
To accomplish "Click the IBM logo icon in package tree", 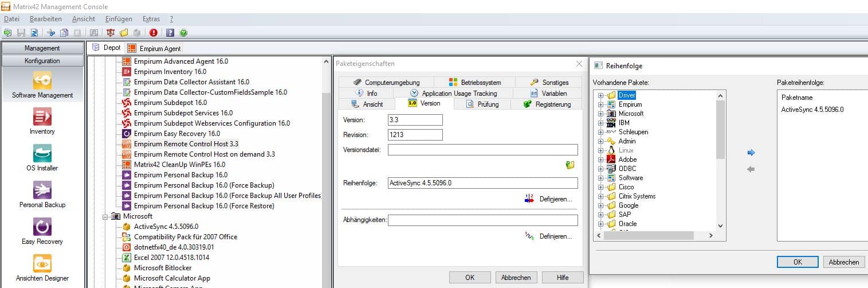I will coord(611,123).
